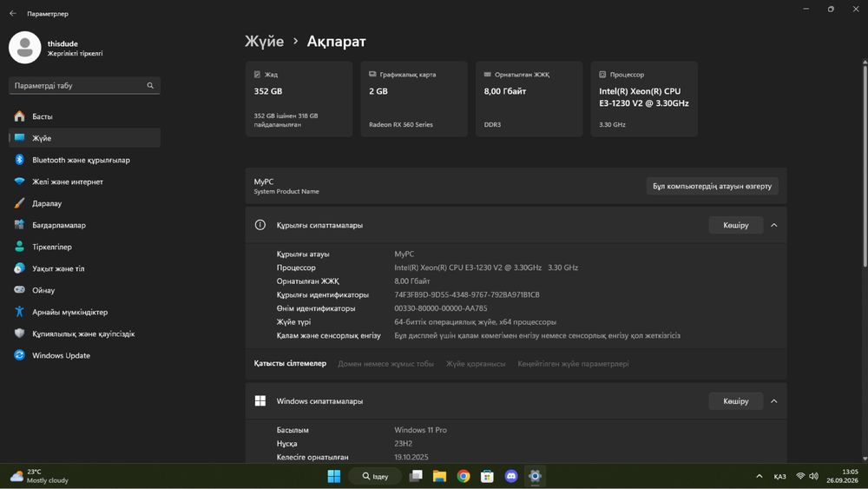Open the network icon in system tray
The height and width of the screenshot is (489, 868).
pos(800,476)
